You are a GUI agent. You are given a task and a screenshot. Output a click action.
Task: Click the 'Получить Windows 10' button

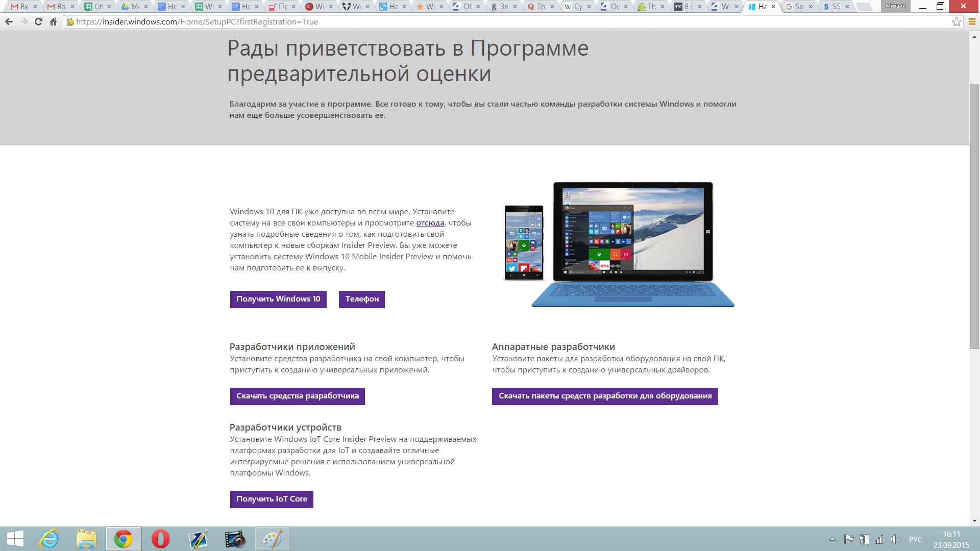point(278,299)
